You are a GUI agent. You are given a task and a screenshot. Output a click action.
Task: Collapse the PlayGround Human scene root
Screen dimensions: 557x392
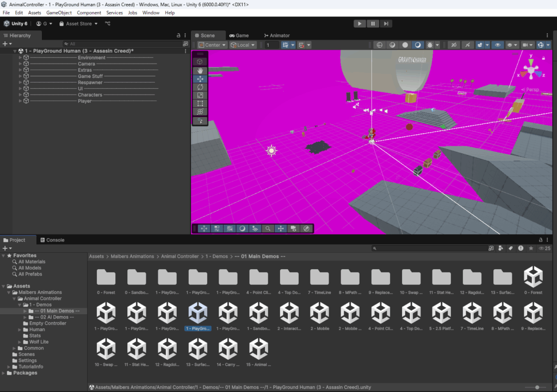pyautogui.click(x=15, y=51)
